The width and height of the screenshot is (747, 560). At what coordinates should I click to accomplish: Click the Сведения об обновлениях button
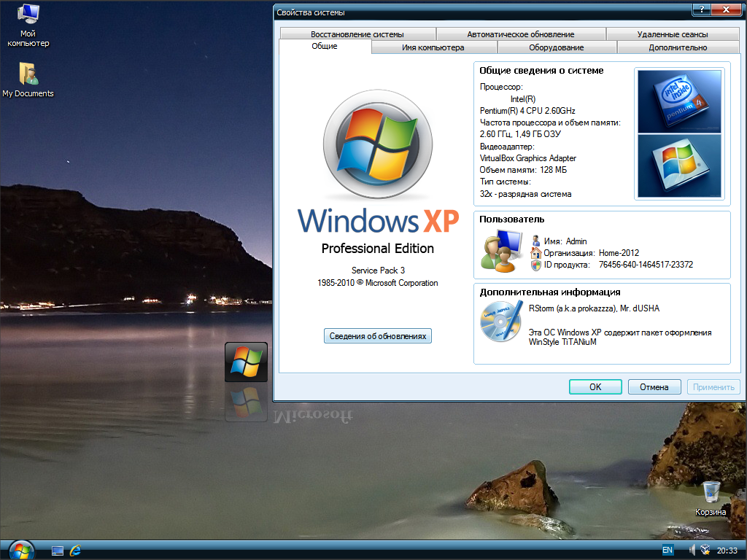(x=378, y=335)
